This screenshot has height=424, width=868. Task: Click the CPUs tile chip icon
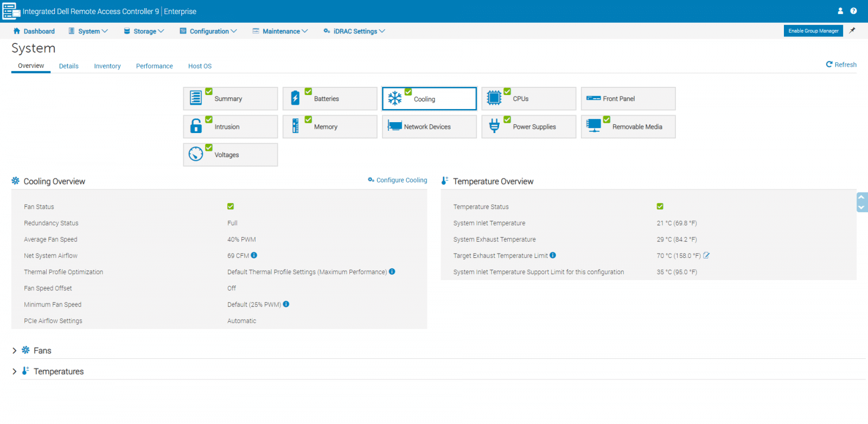pyautogui.click(x=494, y=98)
